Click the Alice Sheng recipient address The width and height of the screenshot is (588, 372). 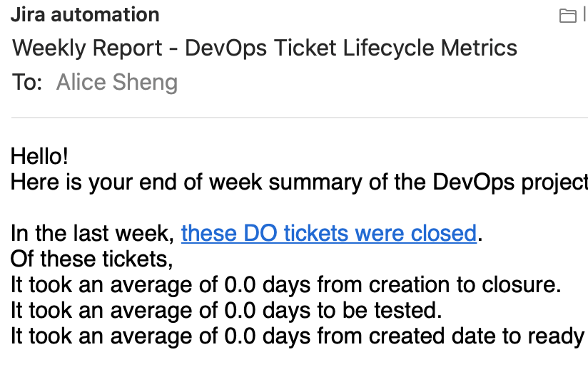(x=116, y=82)
